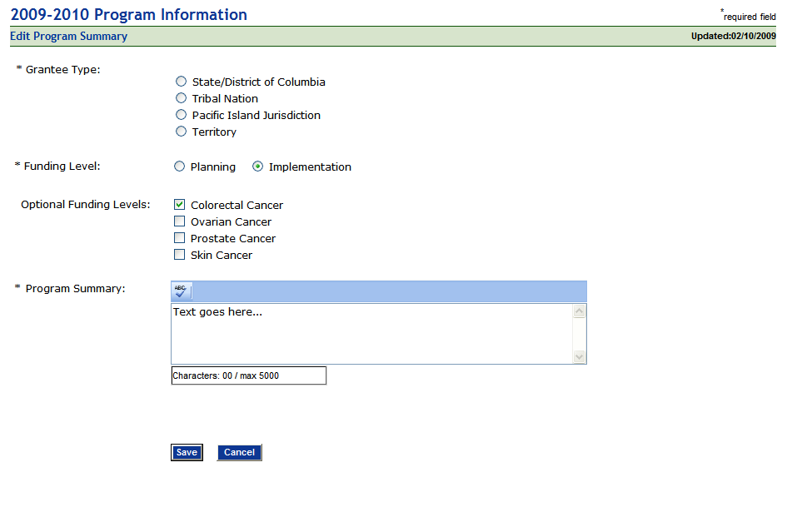The image size is (792, 532).
Task: Select Territory grantee type
Action: click(182, 132)
